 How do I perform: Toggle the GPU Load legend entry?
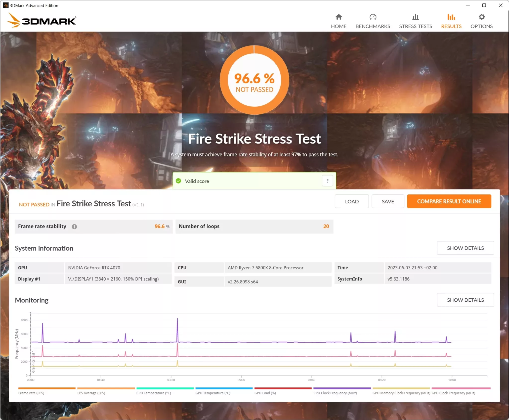tap(265, 393)
